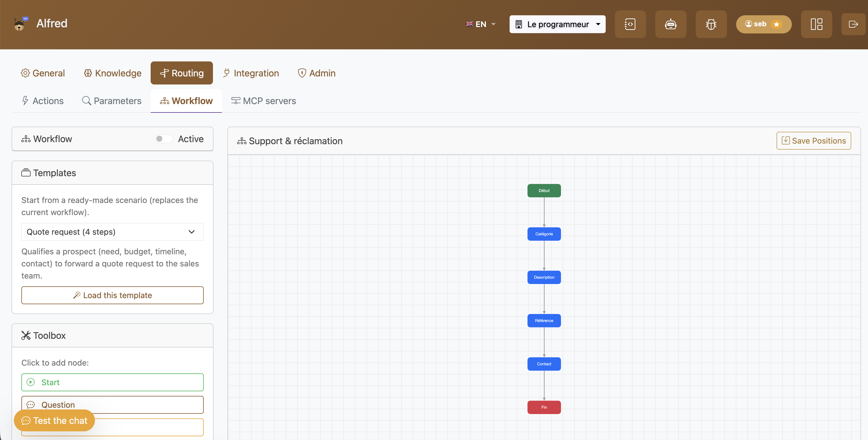This screenshot has height=440, width=868.
Task: Click the code embed icon button
Action: (x=630, y=24)
